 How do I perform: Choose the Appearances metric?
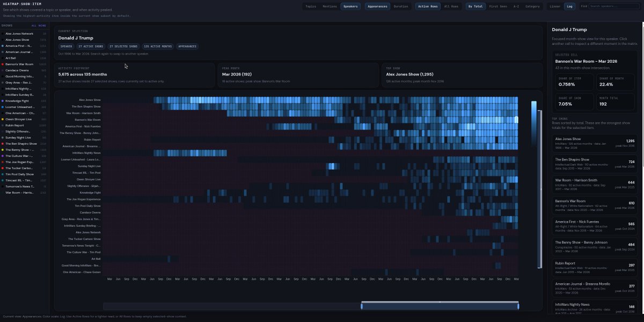(x=378, y=6)
